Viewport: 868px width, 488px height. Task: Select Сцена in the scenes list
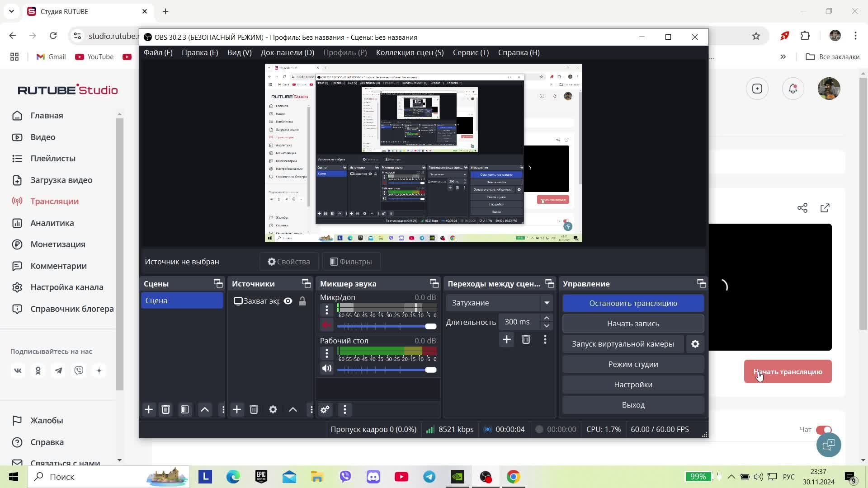coord(182,301)
